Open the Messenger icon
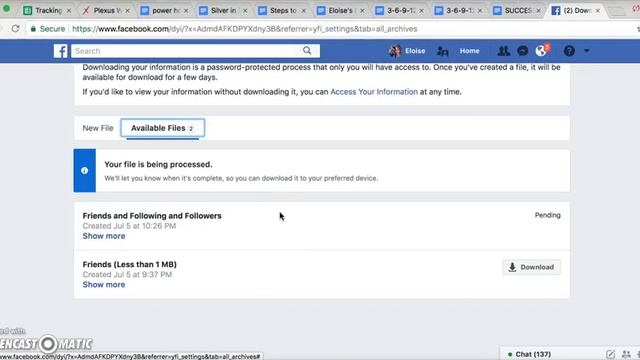The width and height of the screenshot is (640, 360). [x=522, y=51]
